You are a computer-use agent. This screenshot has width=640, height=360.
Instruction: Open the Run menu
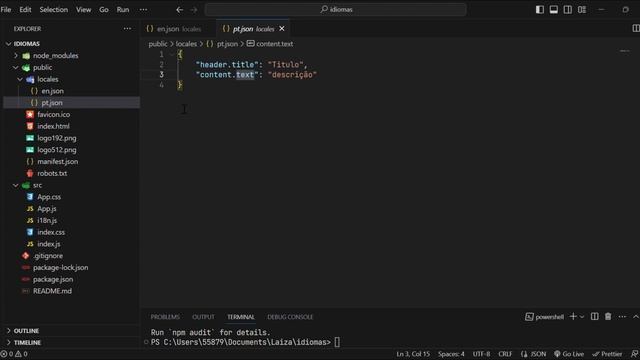click(x=122, y=9)
